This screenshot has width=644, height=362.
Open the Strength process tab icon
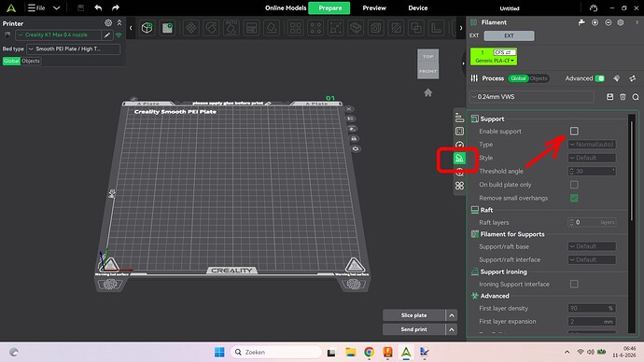[459, 132]
